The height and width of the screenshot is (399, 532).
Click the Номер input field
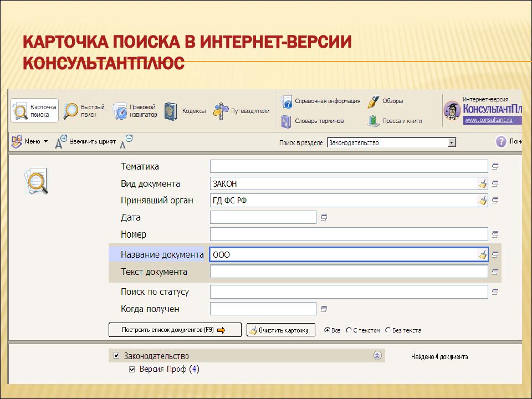click(349, 234)
